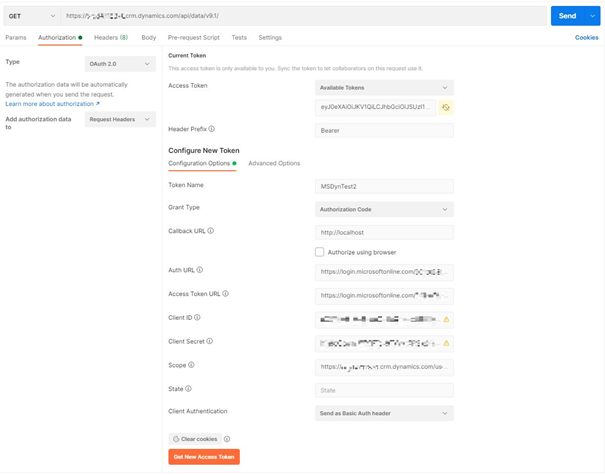Click the Token Name input field

pos(384,186)
